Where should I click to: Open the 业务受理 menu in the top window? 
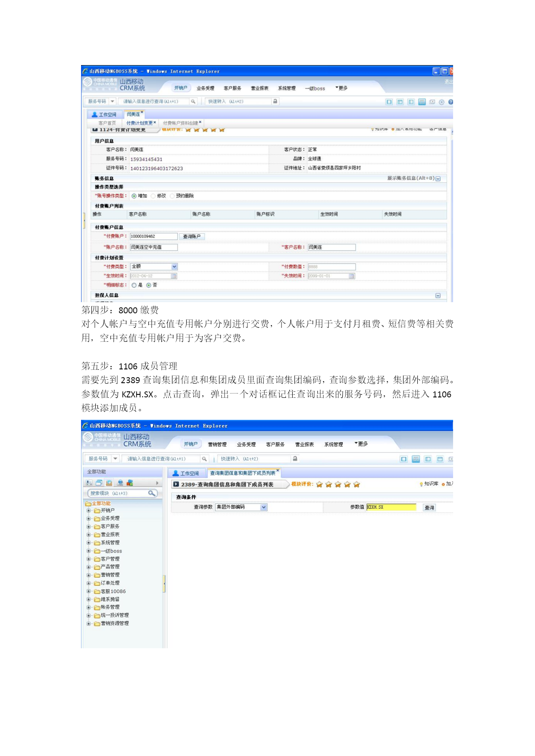tap(206, 88)
